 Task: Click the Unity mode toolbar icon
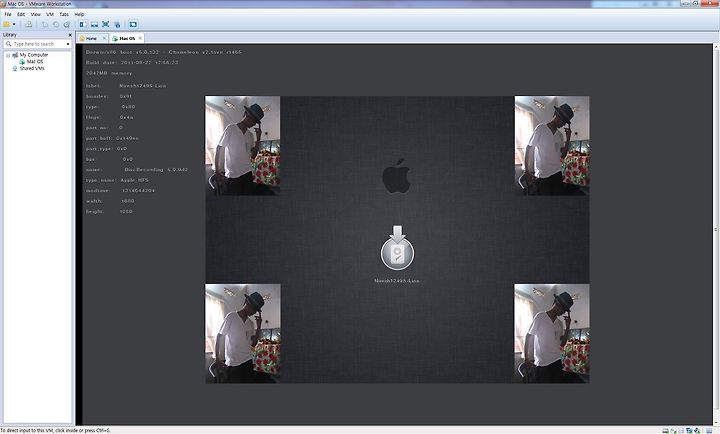[118, 25]
